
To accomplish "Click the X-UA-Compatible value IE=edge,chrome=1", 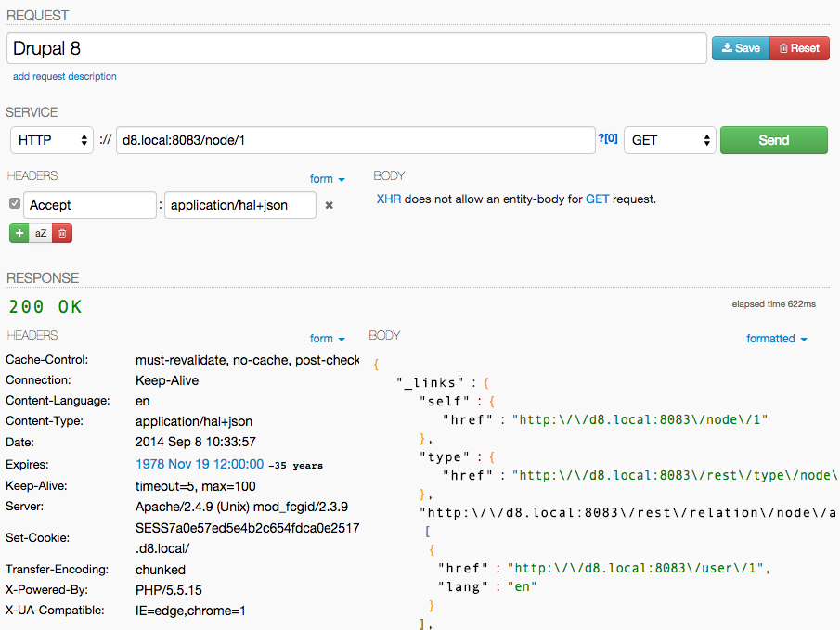I will tap(190, 611).
